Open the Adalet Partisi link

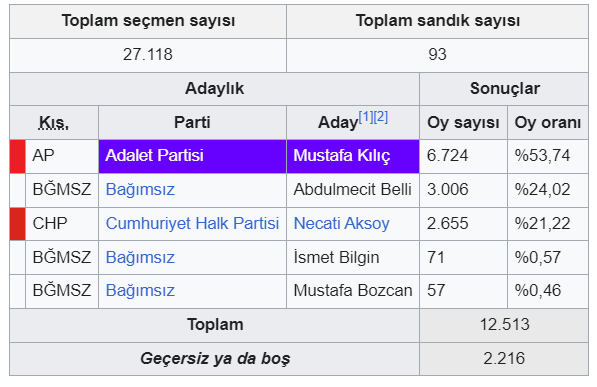(x=154, y=156)
